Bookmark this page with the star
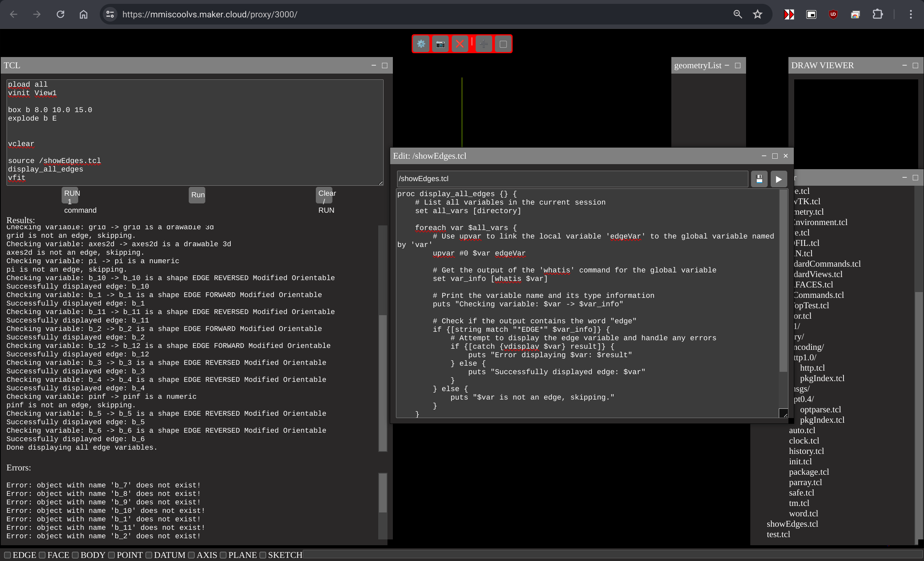924x561 pixels. (757, 14)
